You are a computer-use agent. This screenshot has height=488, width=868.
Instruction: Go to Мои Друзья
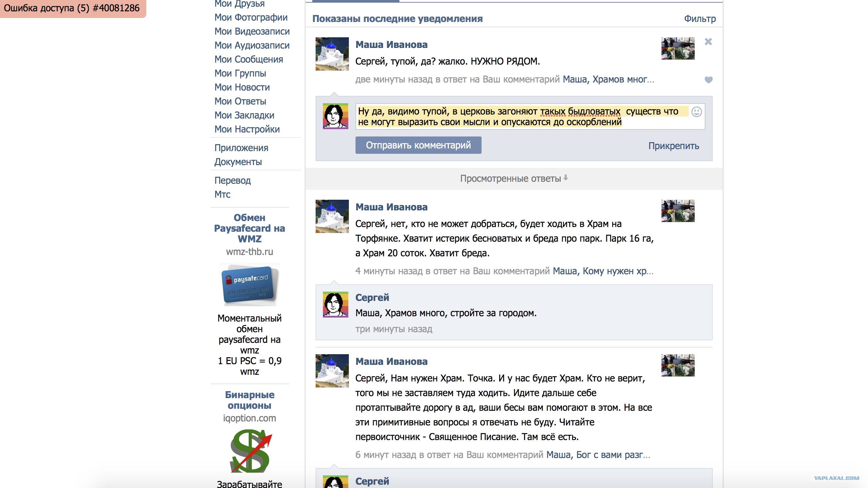[239, 4]
